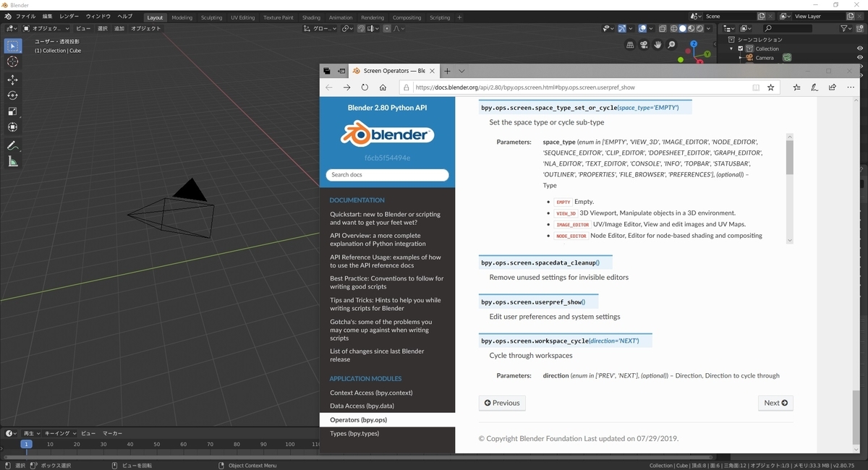The image size is (868, 470).
Task: Open the shading options dropdown arrow
Action: [x=708, y=28]
